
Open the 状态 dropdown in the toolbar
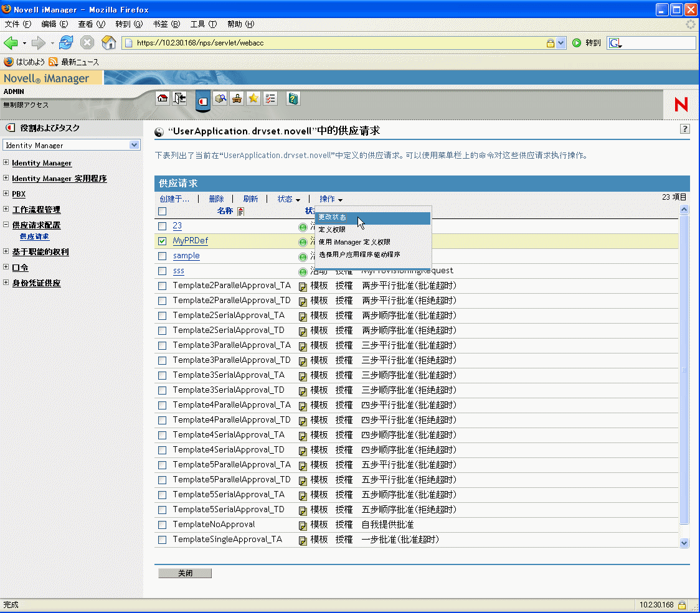288,199
